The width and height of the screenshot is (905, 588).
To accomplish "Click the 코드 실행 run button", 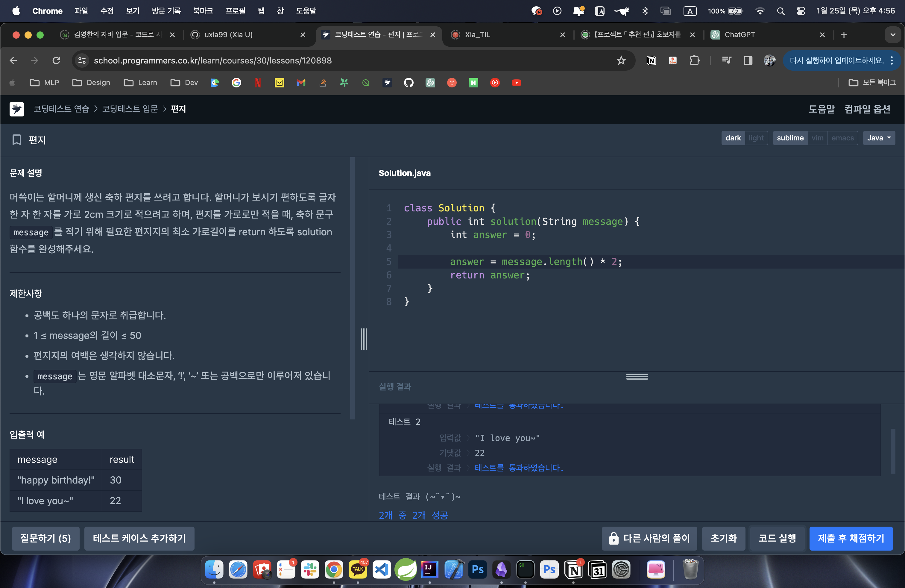I will tap(777, 538).
